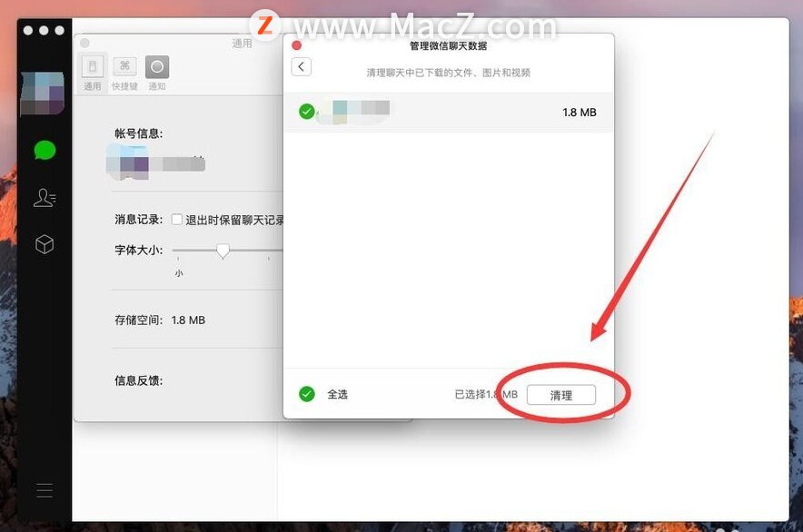Viewport: 803px width, 532px height.
Task: Go back using the chevron button
Action: point(302,66)
